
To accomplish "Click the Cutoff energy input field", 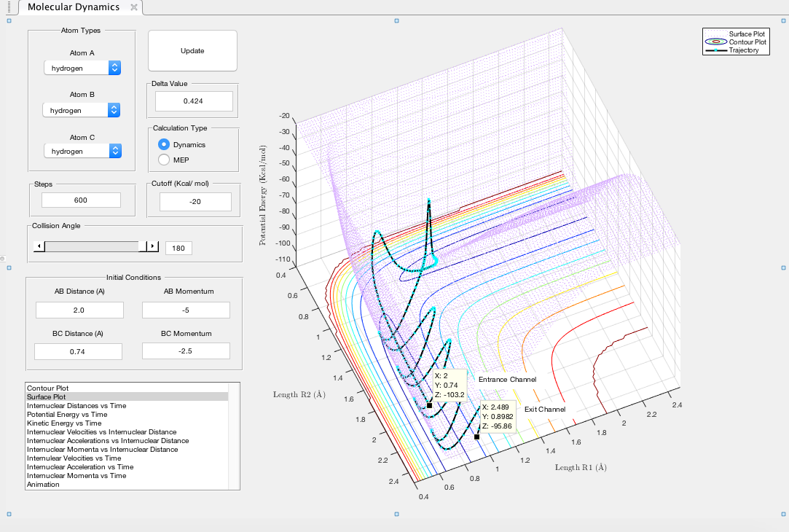I will pyautogui.click(x=195, y=201).
